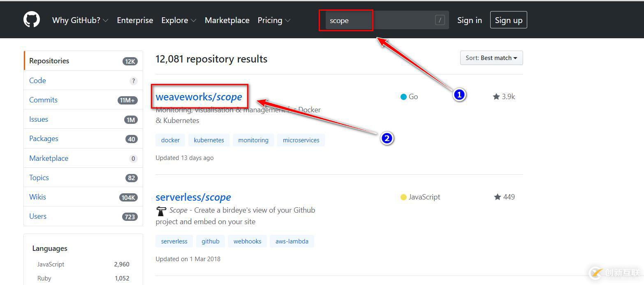This screenshot has width=644, height=285.
Task: Click the 12,081 repository results heading
Action: click(x=211, y=59)
